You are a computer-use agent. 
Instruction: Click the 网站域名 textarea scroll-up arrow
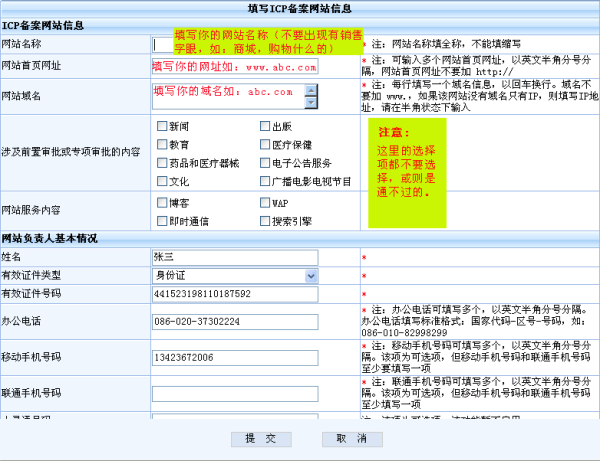click(311, 90)
